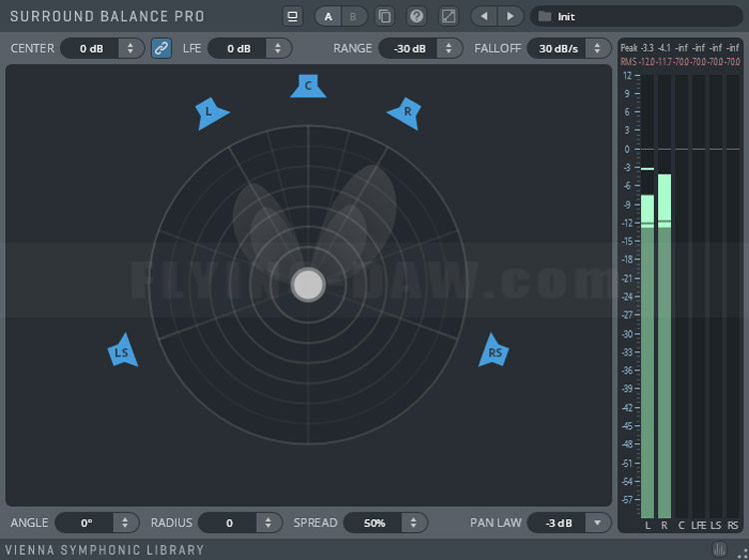Click the R channel level meter
The width and height of the screenshot is (749, 560).
point(664,296)
